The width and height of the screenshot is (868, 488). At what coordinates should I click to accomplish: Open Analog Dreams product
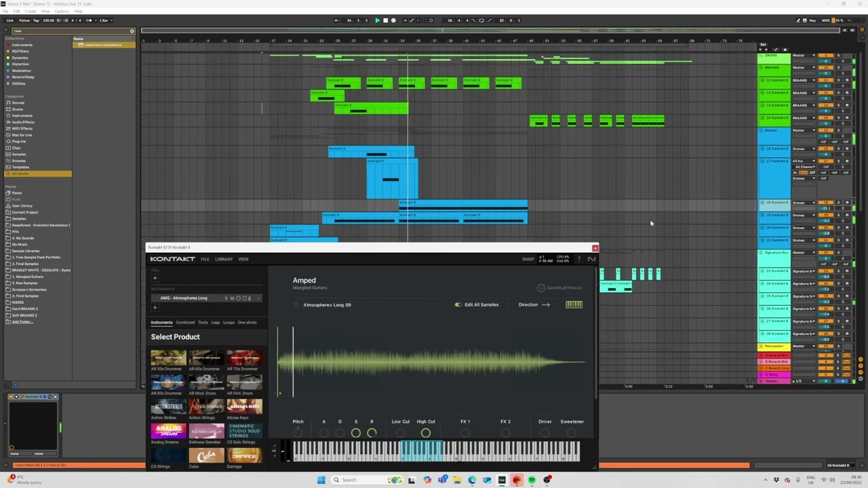click(168, 431)
